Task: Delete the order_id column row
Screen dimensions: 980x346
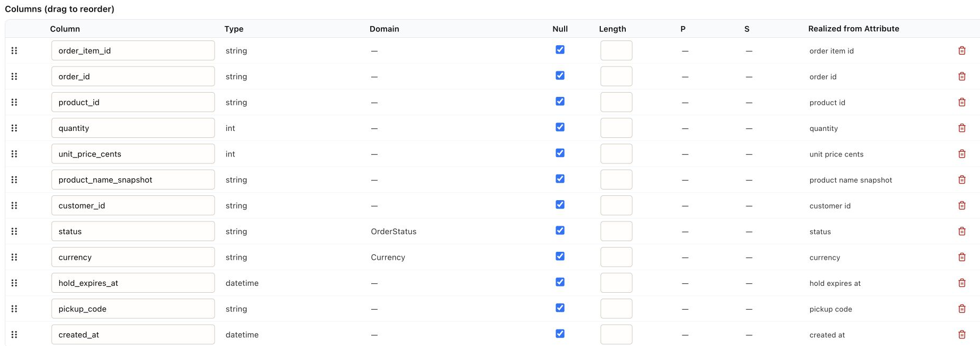Action: click(x=962, y=77)
